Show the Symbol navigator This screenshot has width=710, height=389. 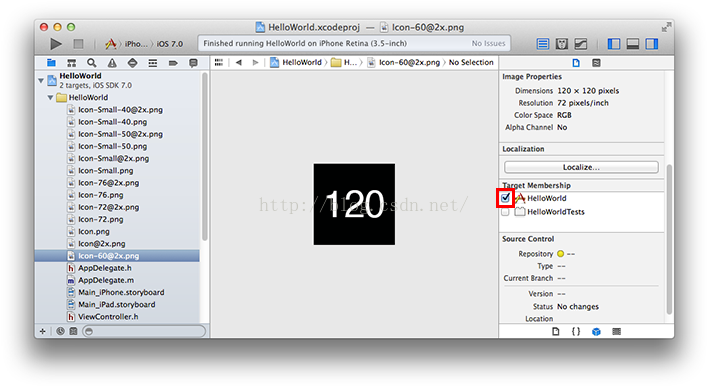click(72, 62)
